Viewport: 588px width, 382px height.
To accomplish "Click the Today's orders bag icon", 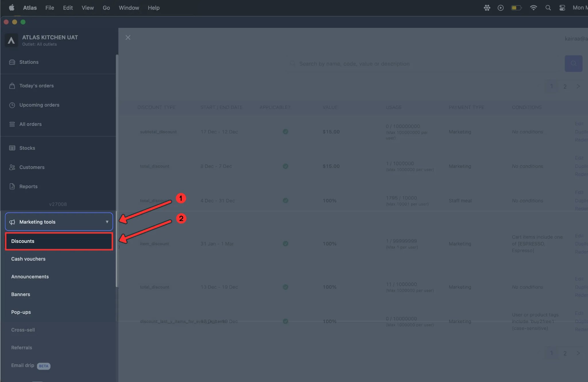I will [x=12, y=86].
